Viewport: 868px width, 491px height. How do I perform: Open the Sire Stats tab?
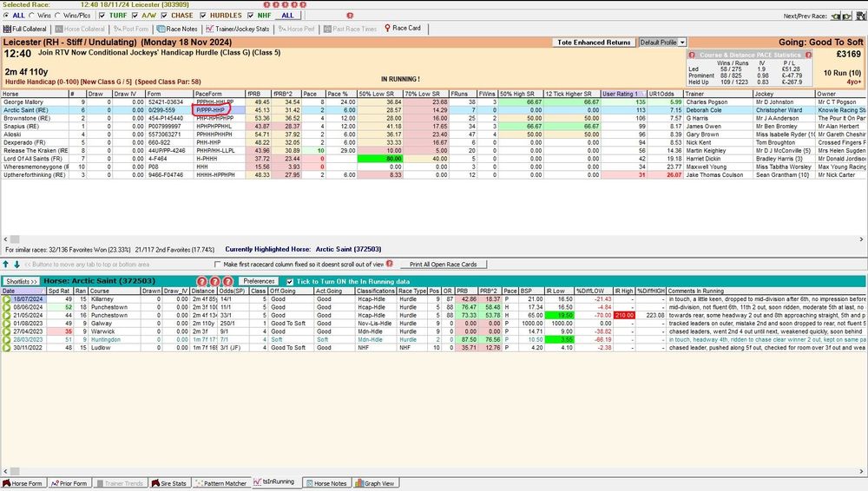point(169,483)
